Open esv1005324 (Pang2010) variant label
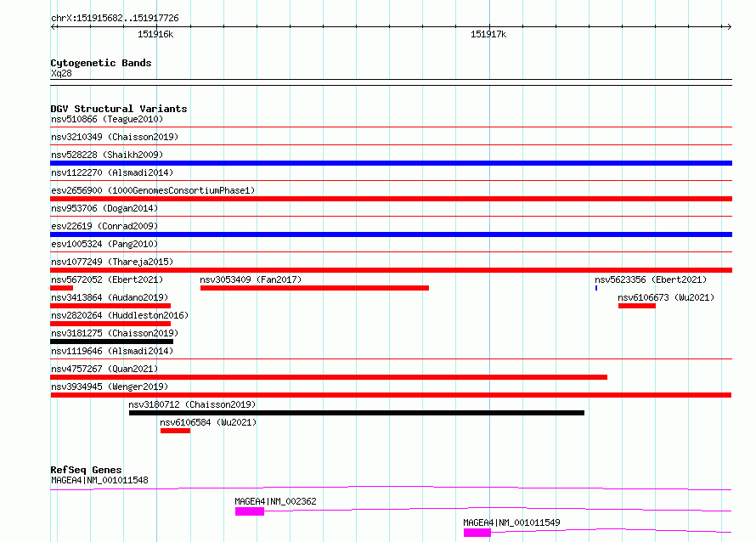The height and width of the screenshot is (542, 756). tap(104, 244)
